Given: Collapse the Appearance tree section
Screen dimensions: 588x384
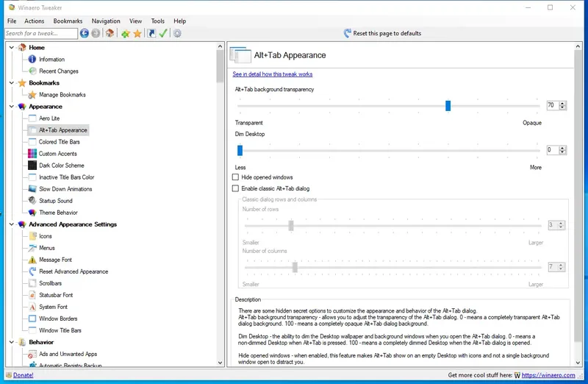Looking at the screenshot, I should [x=12, y=107].
